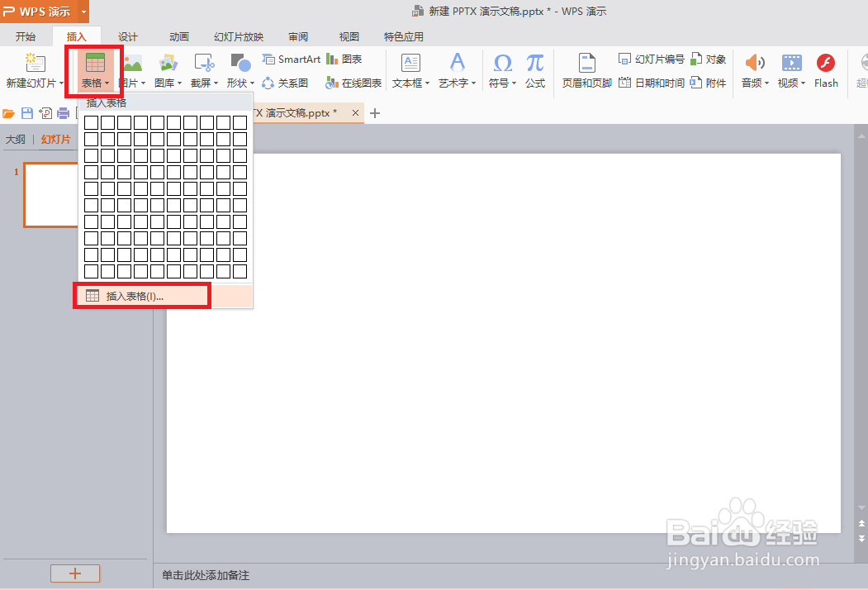Viewport: 868px width, 590px height.
Task: Switch side panel to 大纲 (Outline)
Action: [16, 139]
